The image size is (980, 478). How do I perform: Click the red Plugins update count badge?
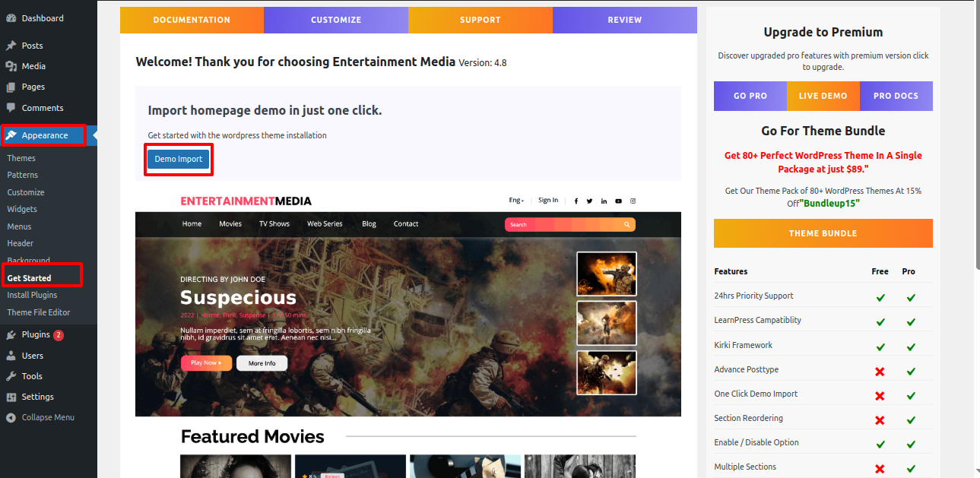tap(59, 335)
